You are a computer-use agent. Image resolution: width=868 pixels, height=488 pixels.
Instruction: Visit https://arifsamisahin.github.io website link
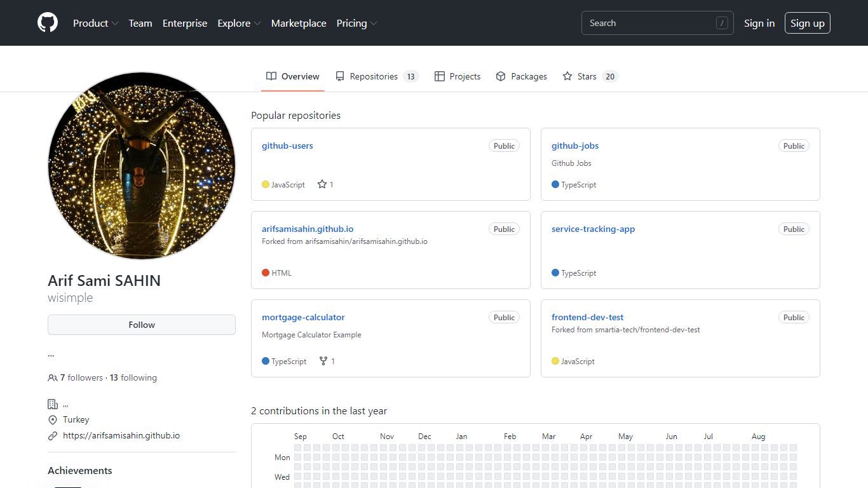121,436
